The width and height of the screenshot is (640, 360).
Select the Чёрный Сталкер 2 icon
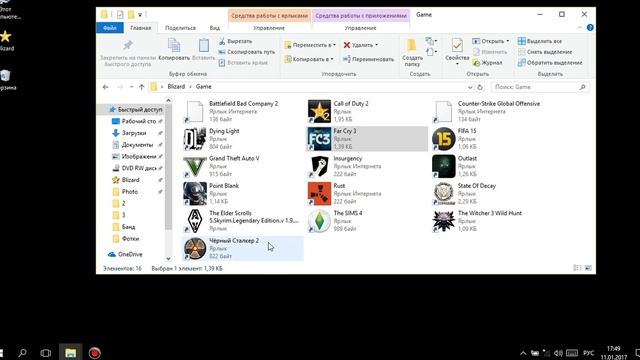click(x=195, y=248)
